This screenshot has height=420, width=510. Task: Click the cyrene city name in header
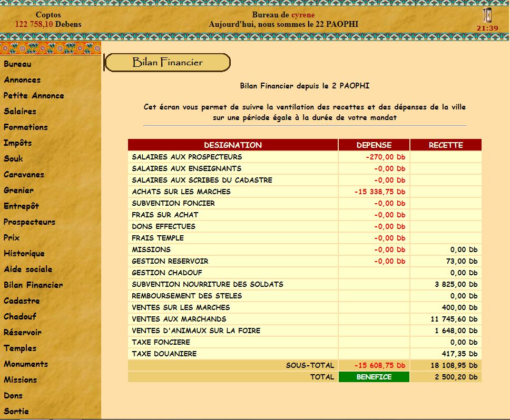[x=303, y=15]
